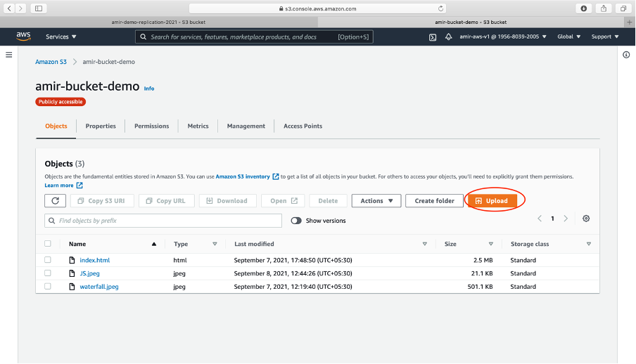This screenshot has width=636, height=364.
Task: Select the Objects tab
Action: (x=56, y=126)
